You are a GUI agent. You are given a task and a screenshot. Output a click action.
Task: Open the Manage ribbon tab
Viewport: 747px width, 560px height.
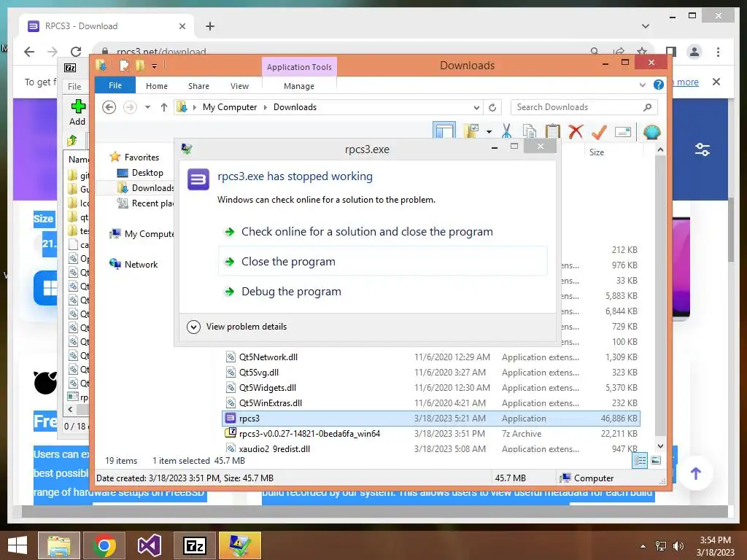[299, 86]
